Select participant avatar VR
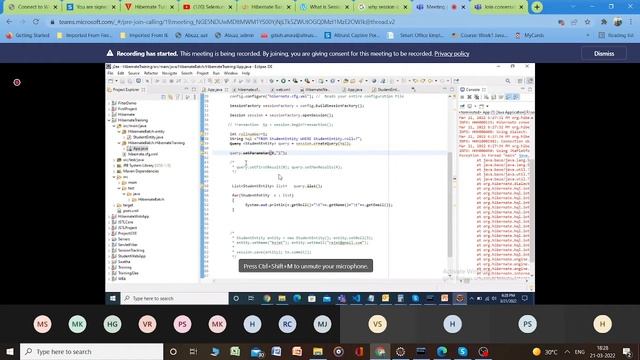The height and width of the screenshot is (360, 640). (147, 324)
